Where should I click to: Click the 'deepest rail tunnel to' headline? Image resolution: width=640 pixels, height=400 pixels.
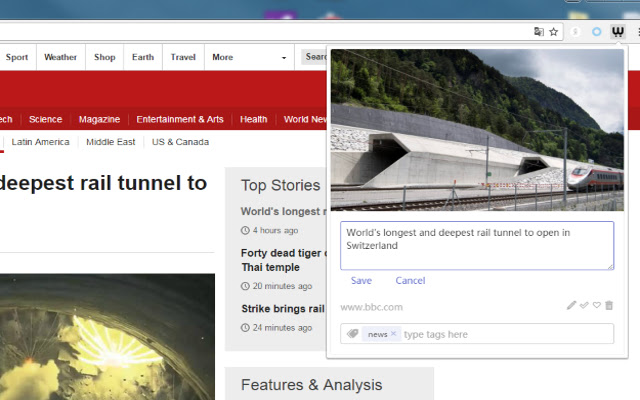point(103,183)
